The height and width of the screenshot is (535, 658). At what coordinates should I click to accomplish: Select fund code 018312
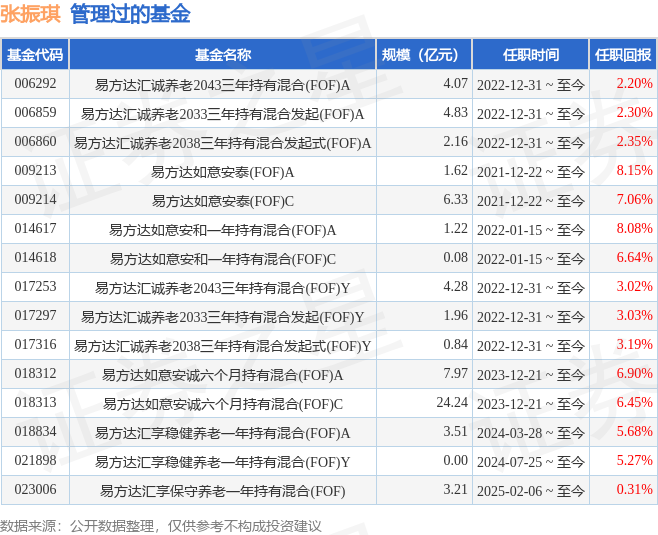35,373
